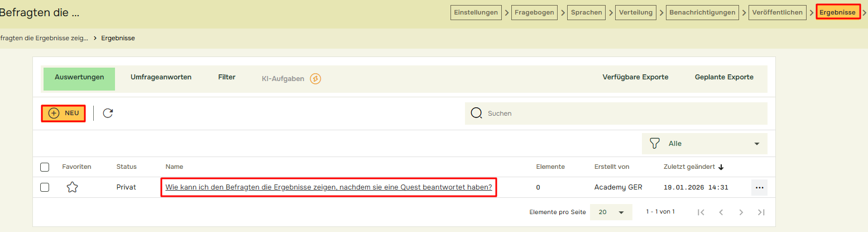Jump to the last page arrow
Screen dimensions: 868x232
point(760,212)
